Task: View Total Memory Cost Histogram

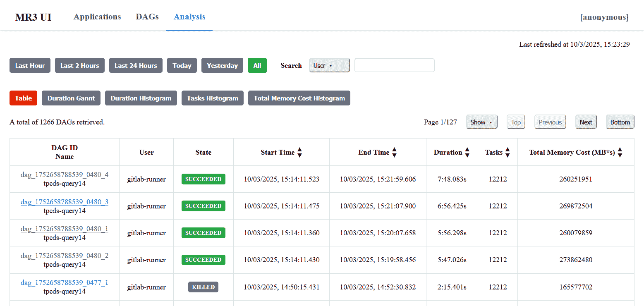Action: [299, 98]
